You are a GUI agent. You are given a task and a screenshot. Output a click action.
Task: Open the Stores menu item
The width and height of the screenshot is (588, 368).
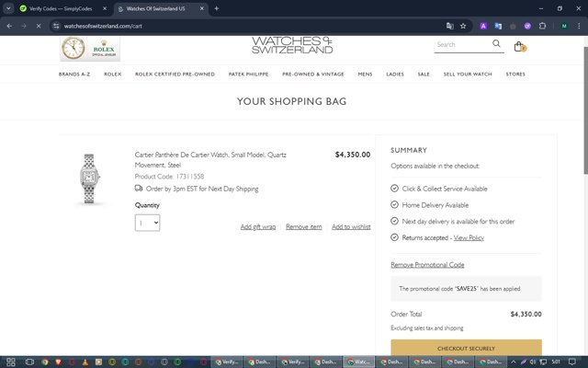point(515,74)
